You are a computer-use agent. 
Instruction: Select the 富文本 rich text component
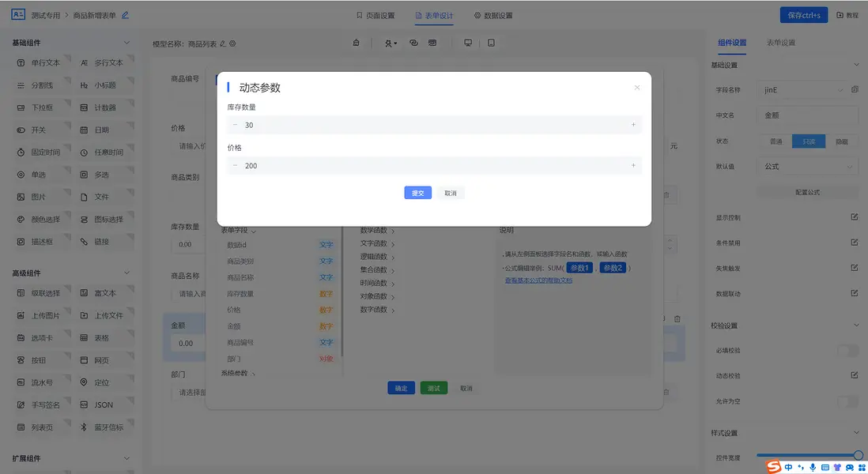(x=104, y=292)
